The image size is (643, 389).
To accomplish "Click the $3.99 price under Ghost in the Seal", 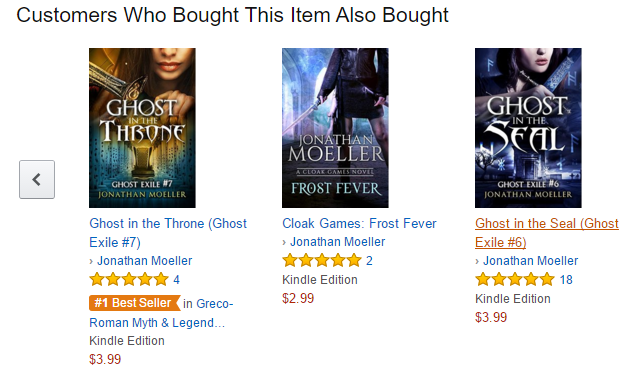I will (x=491, y=317).
